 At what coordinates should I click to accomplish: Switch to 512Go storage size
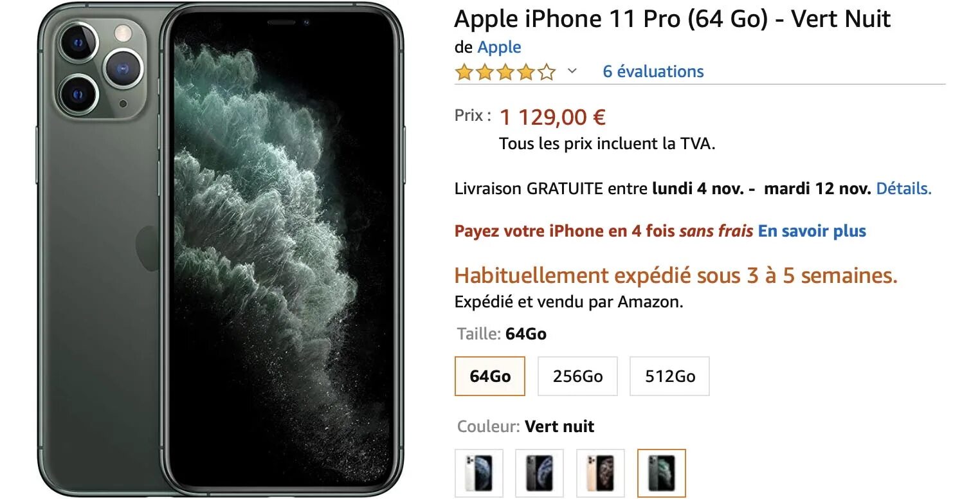click(x=669, y=376)
